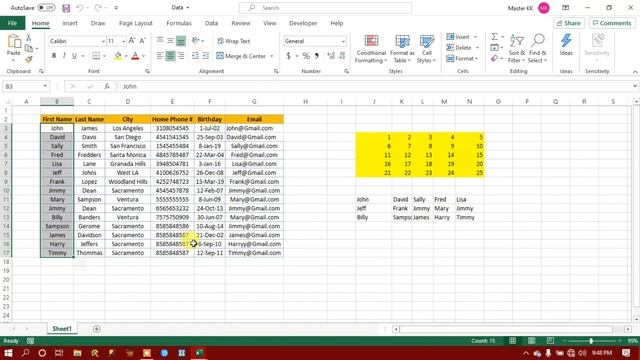This screenshot has height=360, width=640.
Task: Open the font size dropdown
Action: click(123, 41)
